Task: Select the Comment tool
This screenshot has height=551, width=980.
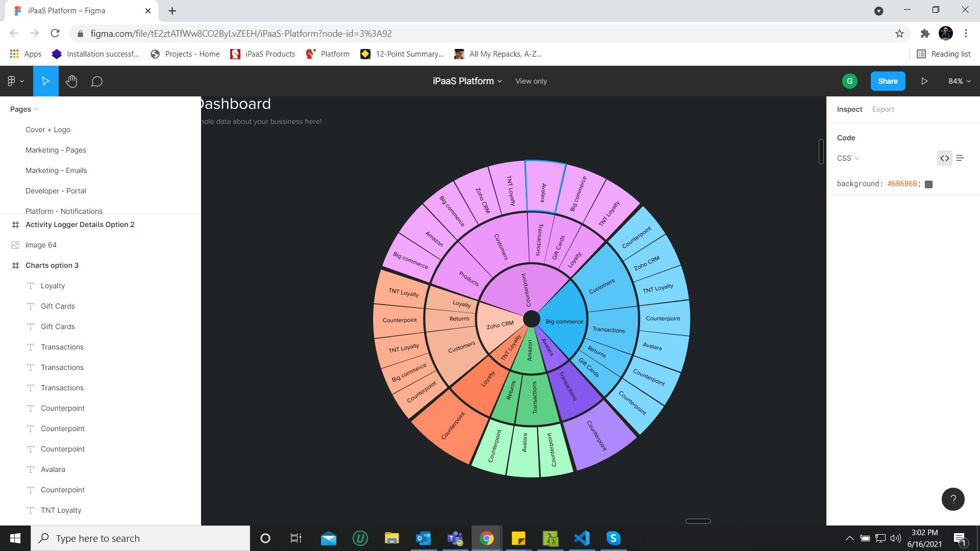Action: (x=96, y=82)
